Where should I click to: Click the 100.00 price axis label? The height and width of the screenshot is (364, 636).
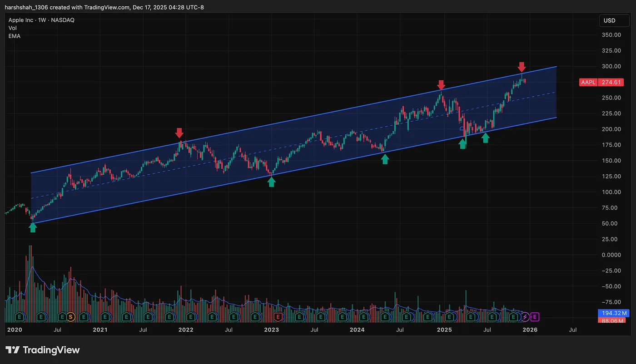click(611, 192)
